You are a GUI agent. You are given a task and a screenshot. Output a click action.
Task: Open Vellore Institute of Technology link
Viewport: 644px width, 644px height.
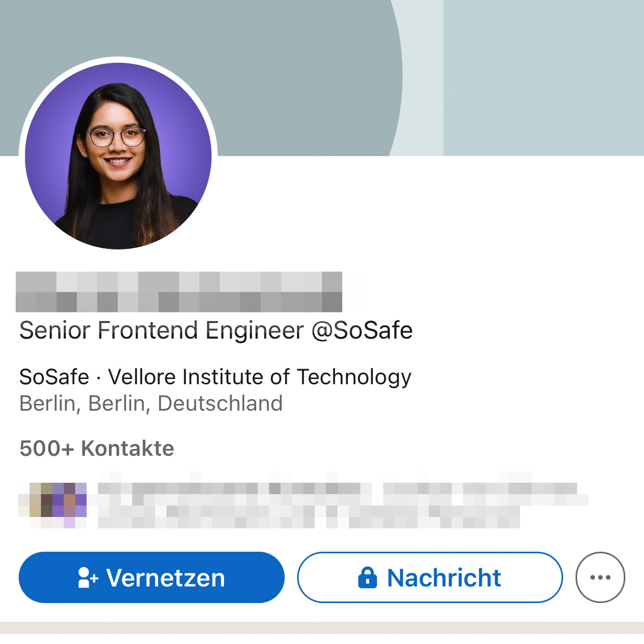pyautogui.click(x=260, y=377)
